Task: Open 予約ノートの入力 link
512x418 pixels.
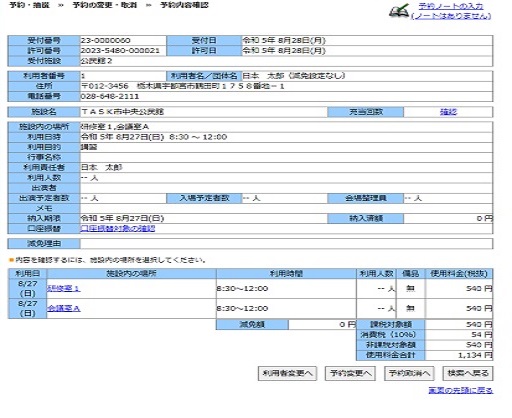Action: coord(451,6)
